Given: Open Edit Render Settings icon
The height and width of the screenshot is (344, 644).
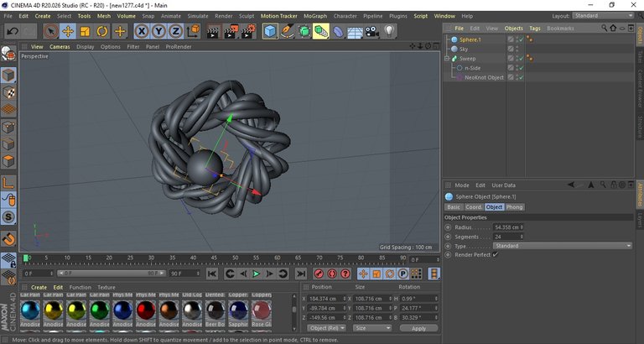Looking at the screenshot, I should pyautogui.click(x=248, y=31).
